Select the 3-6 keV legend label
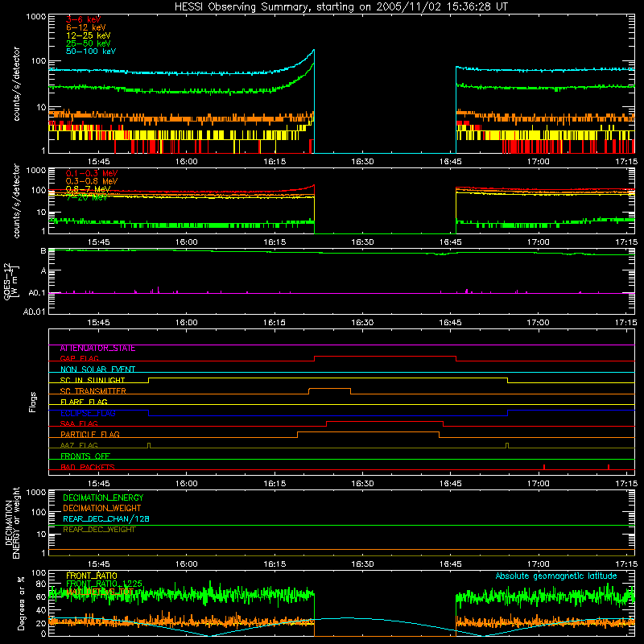The width and height of the screenshot is (644, 644). coord(83,19)
